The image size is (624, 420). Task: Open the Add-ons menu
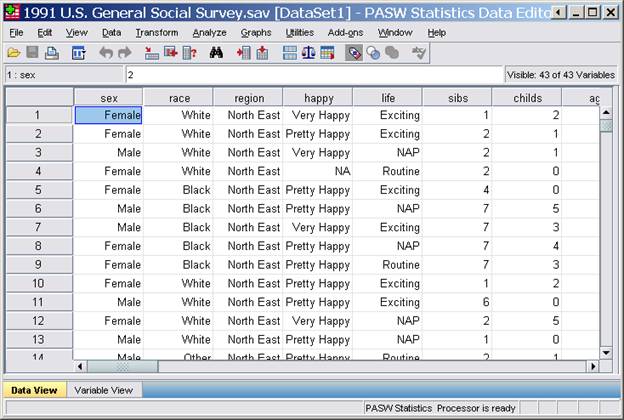(x=345, y=33)
